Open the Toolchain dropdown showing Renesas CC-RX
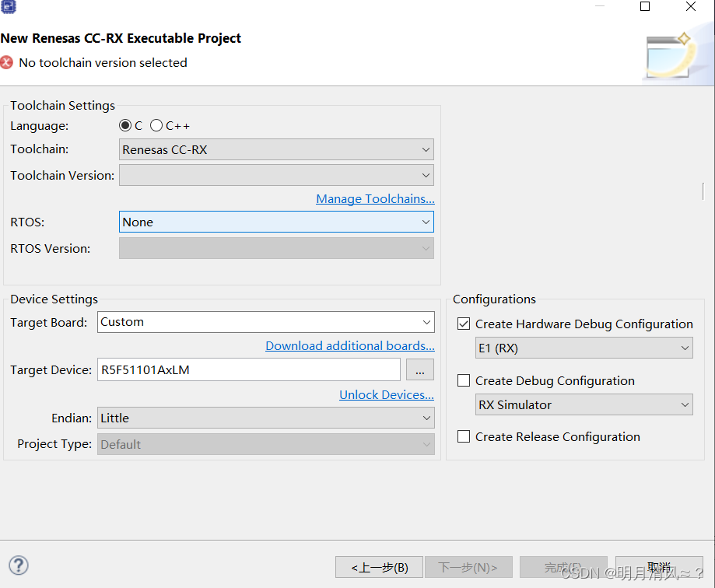The image size is (715, 588). tap(276, 149)
